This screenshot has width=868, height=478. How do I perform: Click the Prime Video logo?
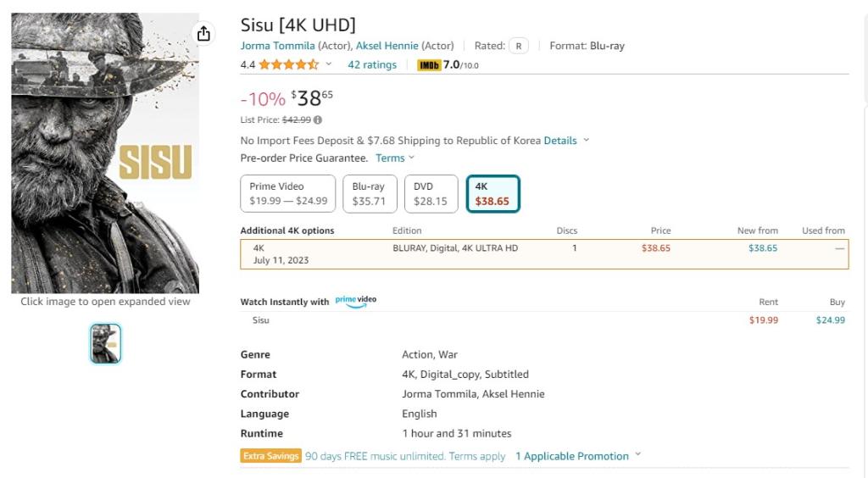coord(356,301)
